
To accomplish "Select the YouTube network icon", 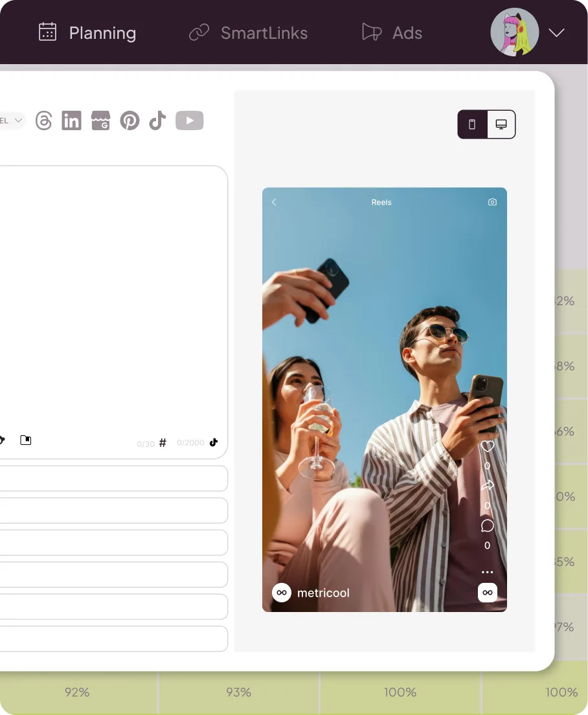I will pyautogui.click(x=189, y=120).
